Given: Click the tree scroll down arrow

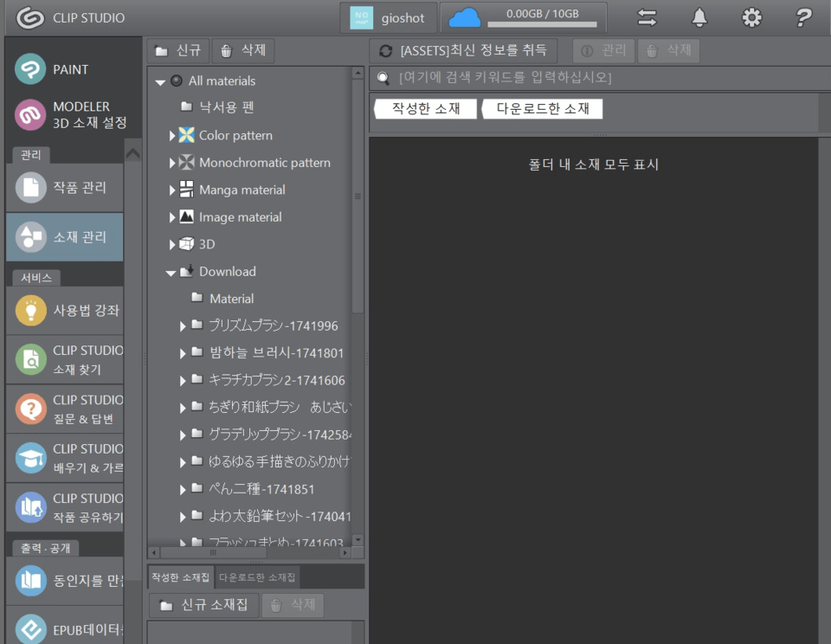Looking at the screenshot, I should [x=358, y=539].
